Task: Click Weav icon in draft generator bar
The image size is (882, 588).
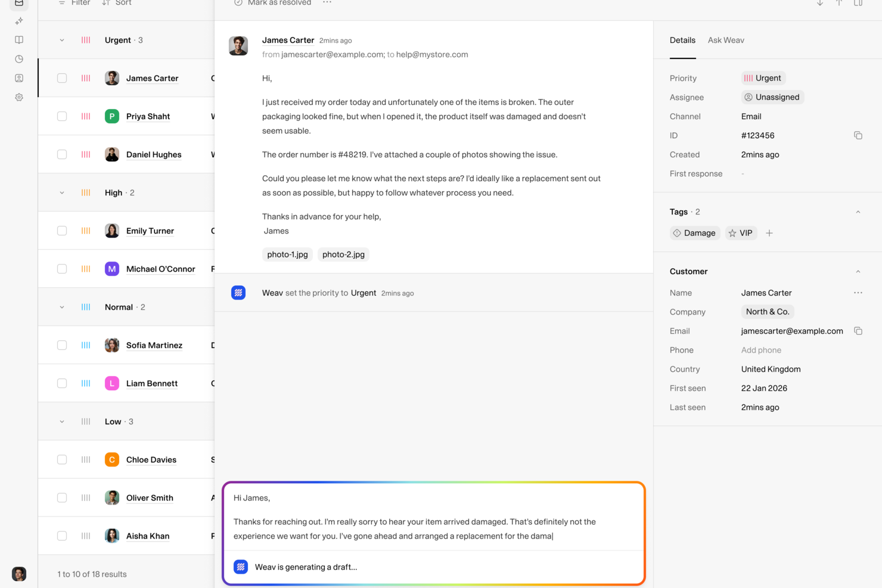Action: 241,567
